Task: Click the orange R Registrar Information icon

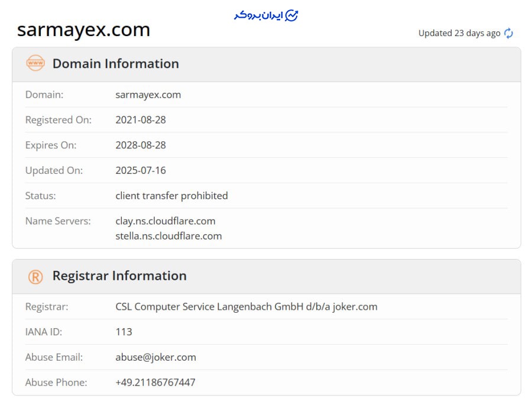Action: point(35,277)
